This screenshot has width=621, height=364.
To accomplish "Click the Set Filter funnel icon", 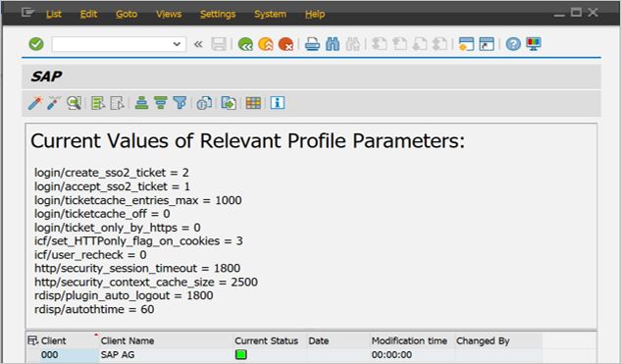I will tap(180, 103).
